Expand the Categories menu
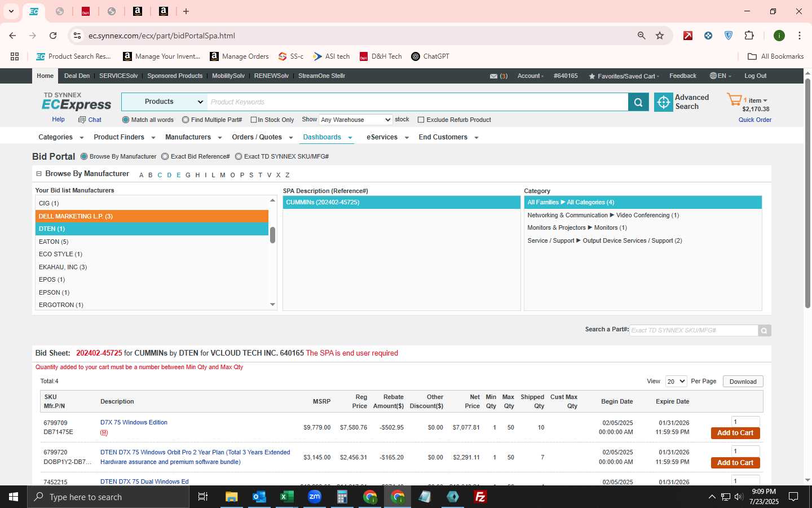Image resolution: width=812 pixels, height=508 pixels. click(61, 137)
